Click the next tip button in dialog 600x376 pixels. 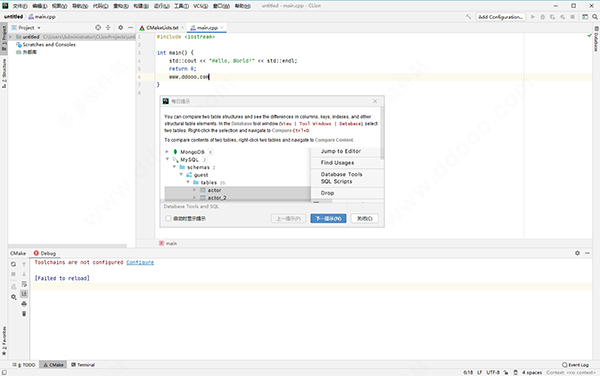pos(328,218)
